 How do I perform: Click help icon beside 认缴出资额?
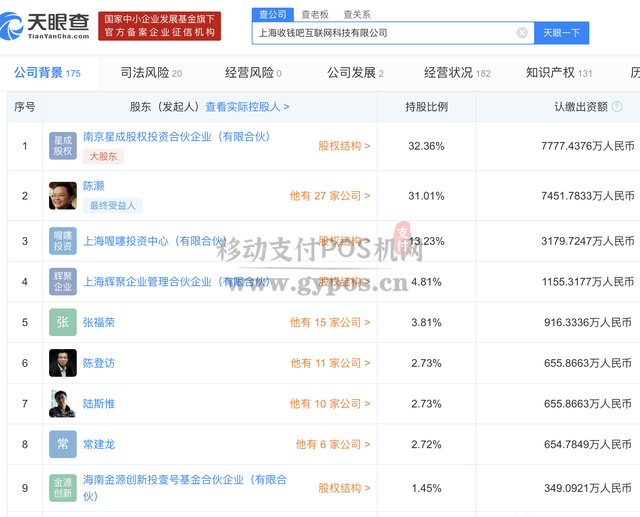tap(617, 107)
